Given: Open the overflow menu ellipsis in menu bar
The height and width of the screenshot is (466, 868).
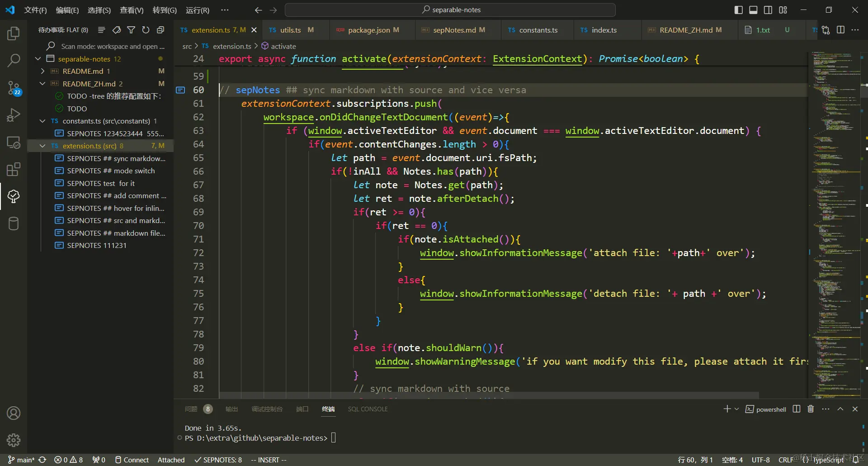Looking at the screenshot, I should click(x=225, y=10).
